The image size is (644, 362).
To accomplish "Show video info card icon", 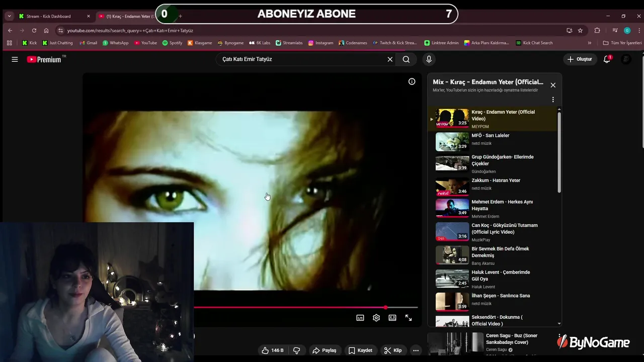I will pyautogui.click(x=412, y=81).
